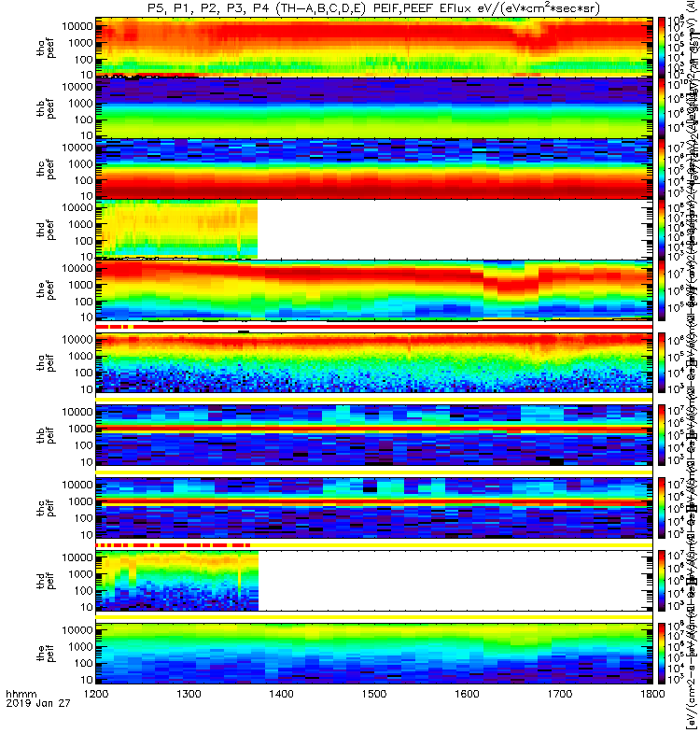Select the 'thd peif' panel label

click(46, 581)
